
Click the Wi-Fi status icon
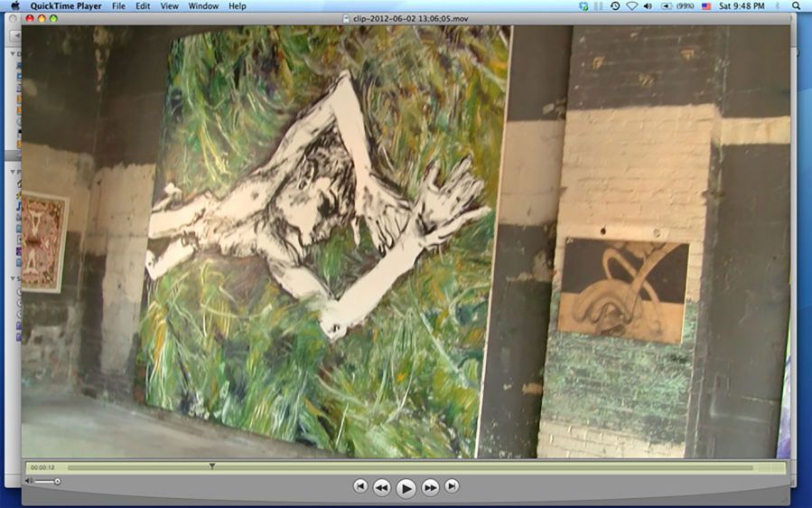(631, 6)
